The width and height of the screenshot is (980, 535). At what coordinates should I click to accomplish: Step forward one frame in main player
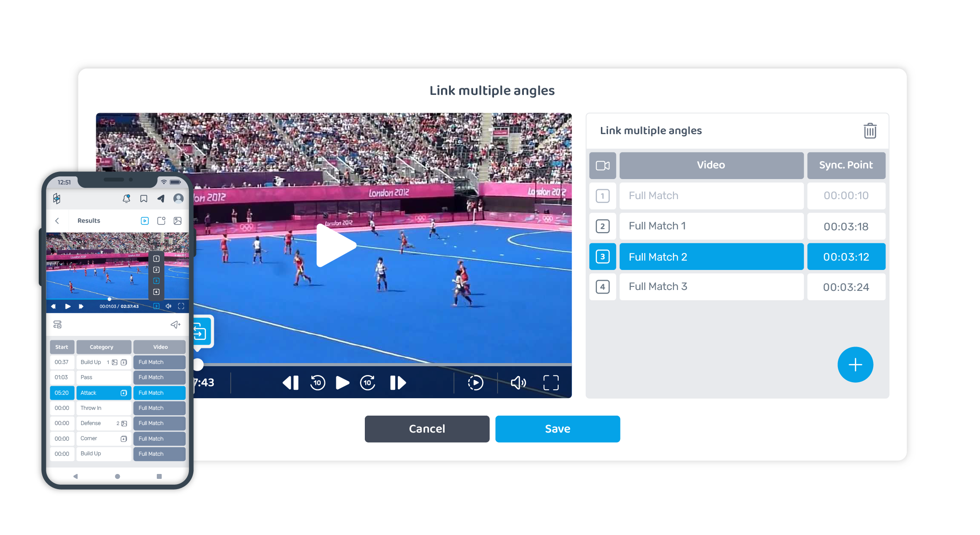(398, 383)
